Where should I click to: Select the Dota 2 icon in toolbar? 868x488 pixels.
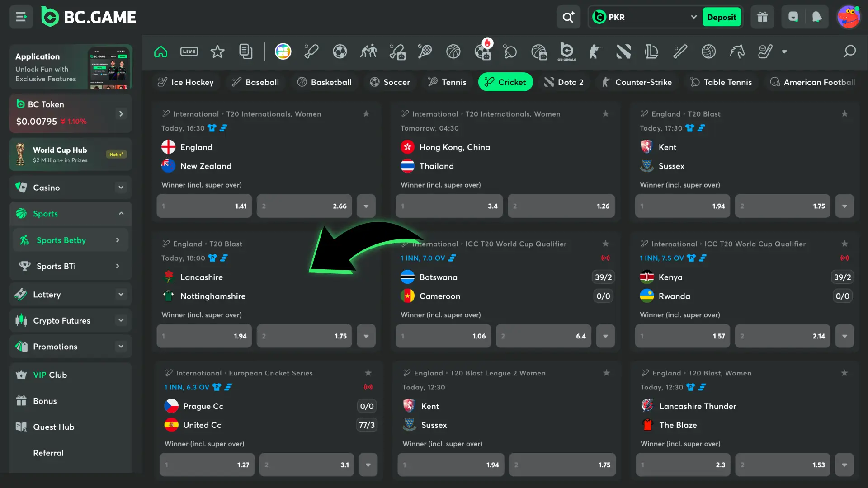[x=623, y=52]
